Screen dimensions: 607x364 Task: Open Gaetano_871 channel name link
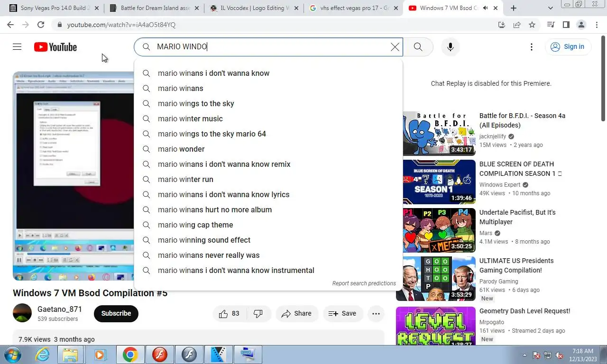60,309
